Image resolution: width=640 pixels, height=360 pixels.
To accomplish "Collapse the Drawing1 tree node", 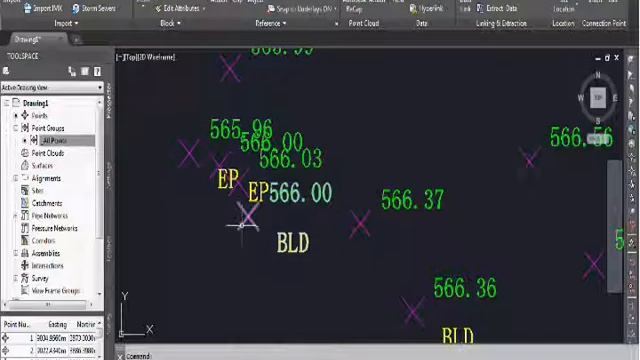I will pos(7,103).
